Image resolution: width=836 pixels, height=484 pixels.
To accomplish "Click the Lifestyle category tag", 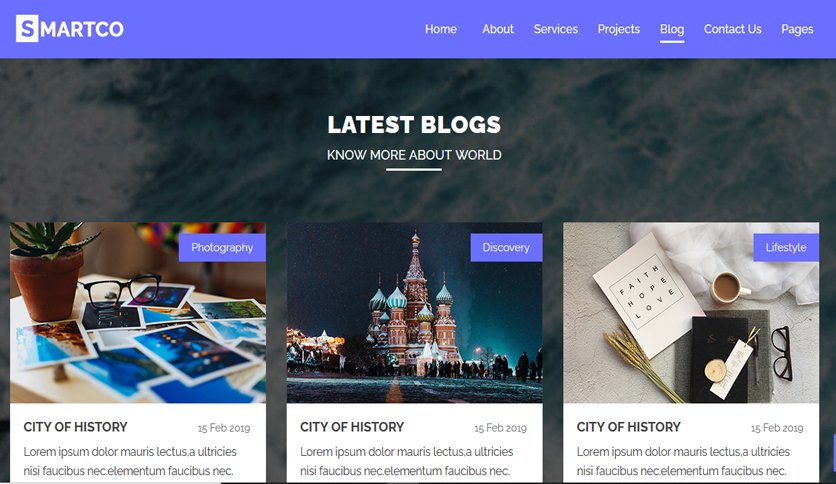I will 786,247.
